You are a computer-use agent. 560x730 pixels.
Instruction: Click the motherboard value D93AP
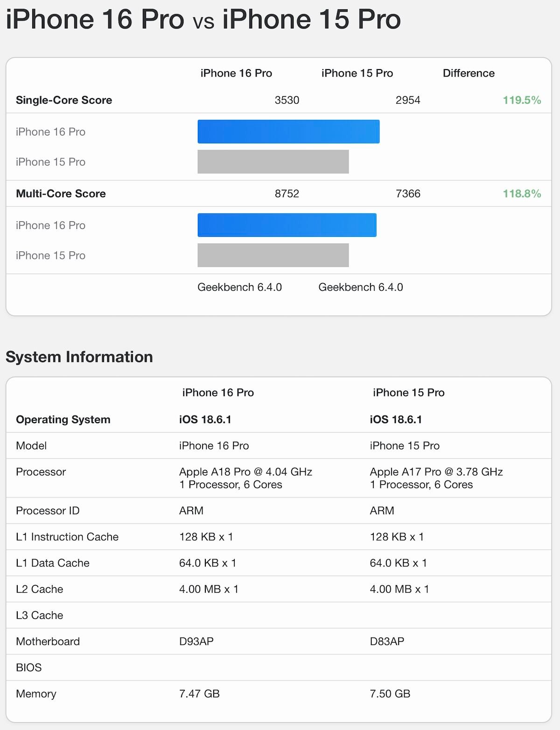(196, 641)
